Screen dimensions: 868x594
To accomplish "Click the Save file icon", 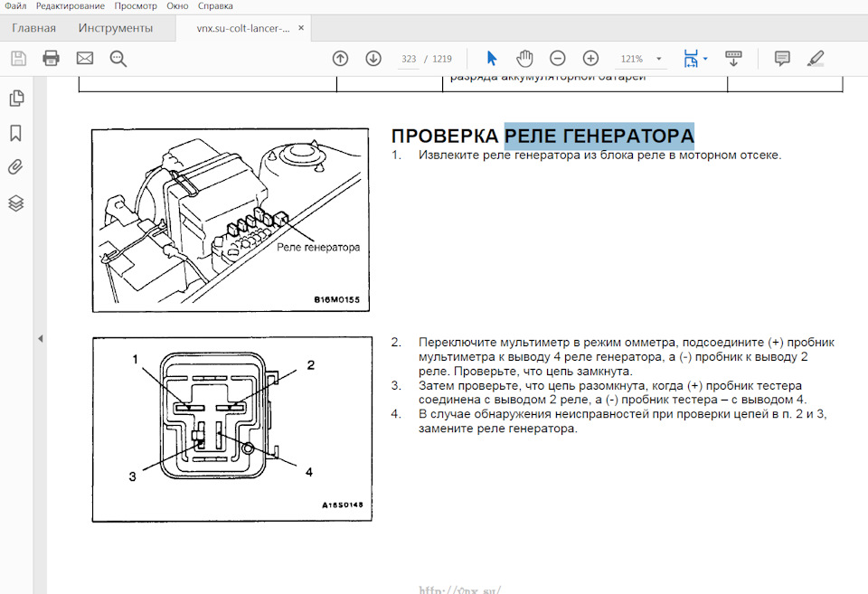I will click(x=18, y=58).
